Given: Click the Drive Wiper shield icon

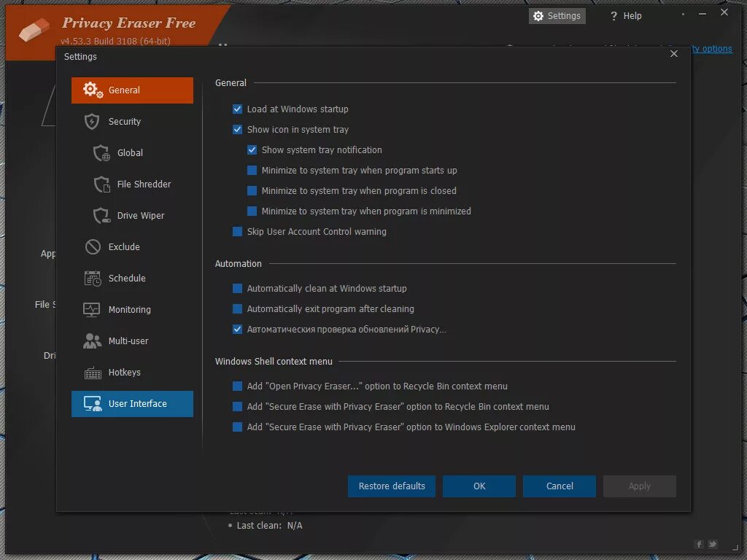Looking at the screenshot, I should [x=101, y=216].
